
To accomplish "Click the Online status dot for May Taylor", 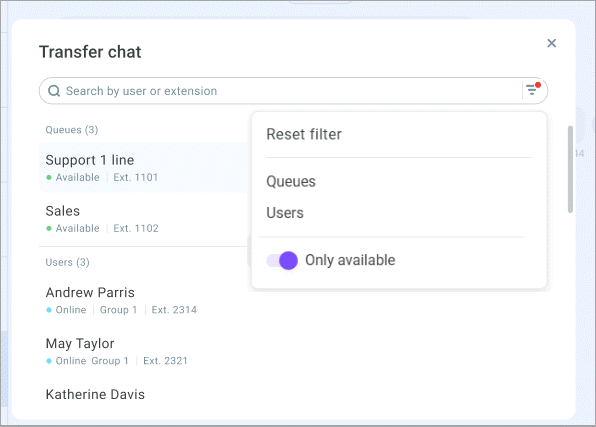I will pyautogui.click(x=49, y=361).
